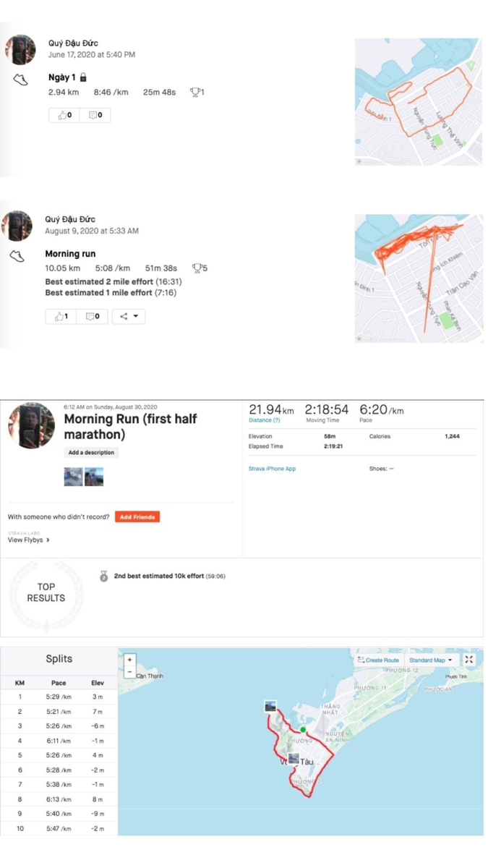The height and width of the screenshot is (868, 488).
Task: Click the trophy icon on Ngày 1
Action: (x=197, y=92)
